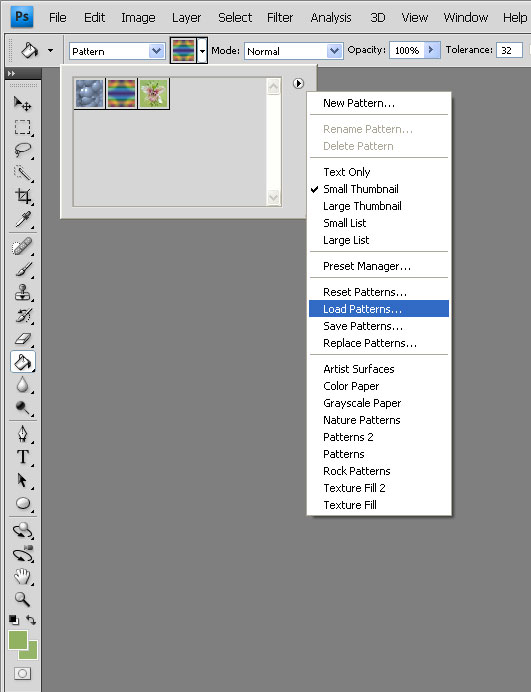
Task: Select the History Brush tool
Action: pos(23,316)
